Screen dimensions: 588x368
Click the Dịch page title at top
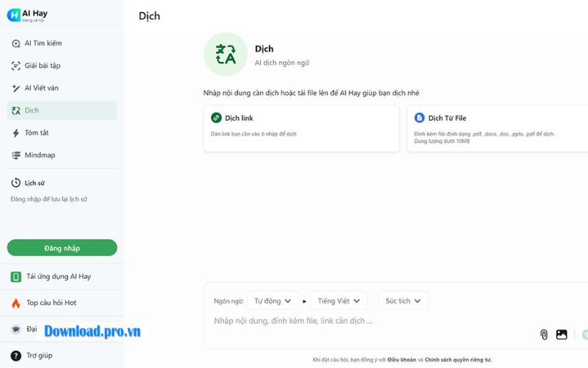[149, 16]
